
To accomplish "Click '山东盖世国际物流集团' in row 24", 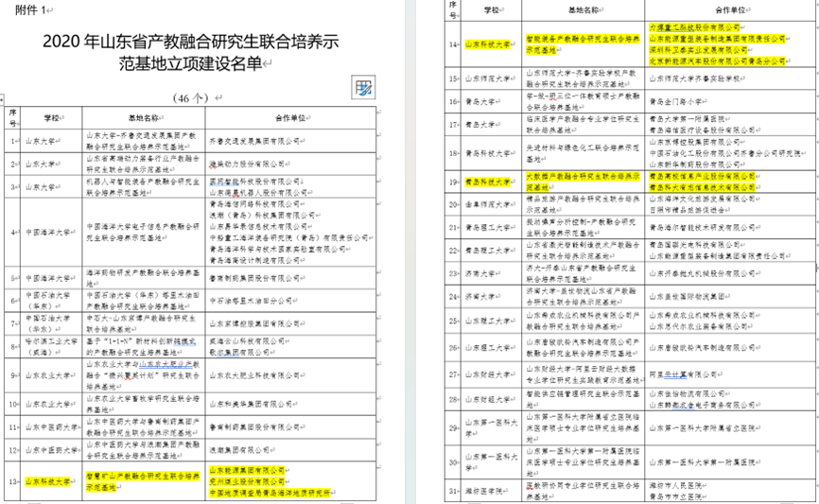I will tap(687, 296).
